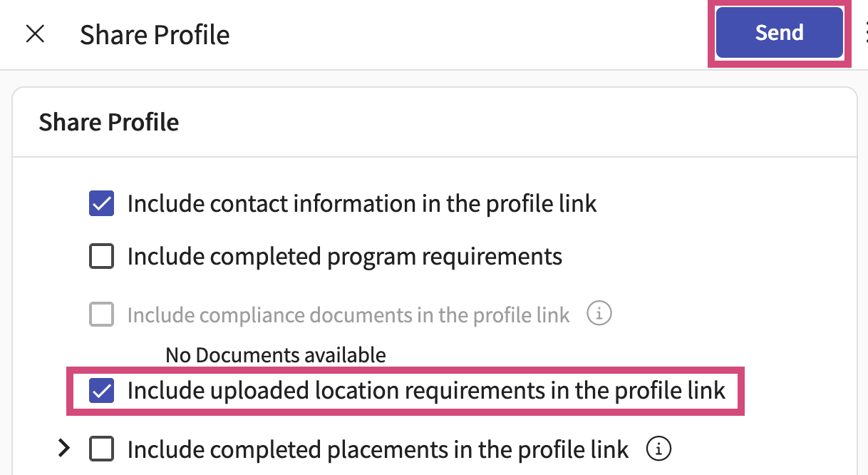Click the info icon beside compliance documents
This screenshot has height=475, width=868.
point(599,314)
